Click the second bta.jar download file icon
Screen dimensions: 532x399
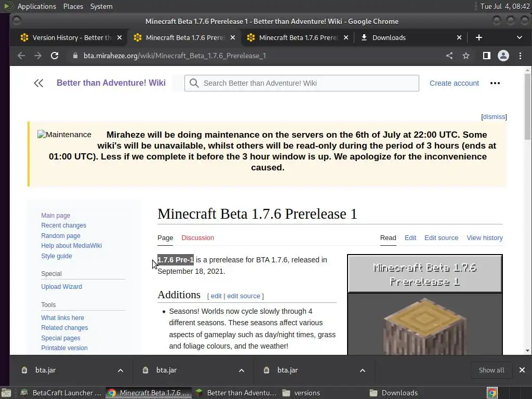(145, 370)
